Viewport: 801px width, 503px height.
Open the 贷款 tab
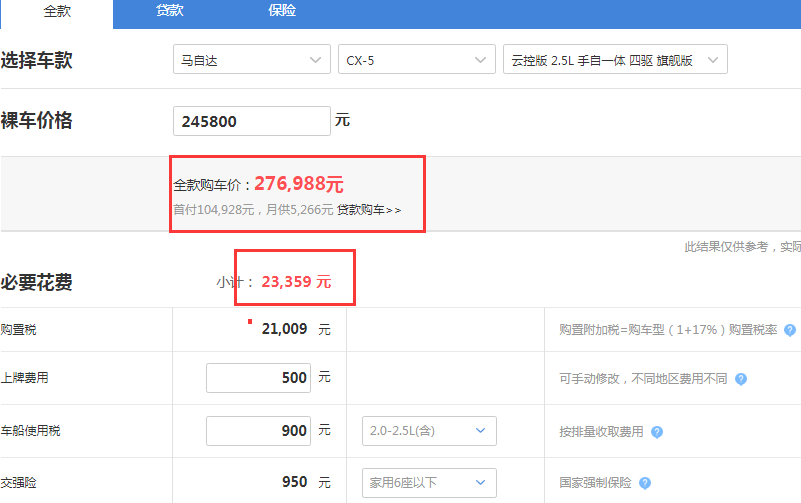pyautogui.click(x=170, y=10)
